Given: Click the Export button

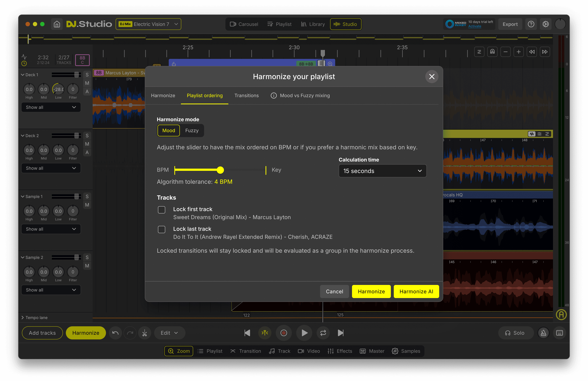Looking at the screenshot, I should [510, 24].
